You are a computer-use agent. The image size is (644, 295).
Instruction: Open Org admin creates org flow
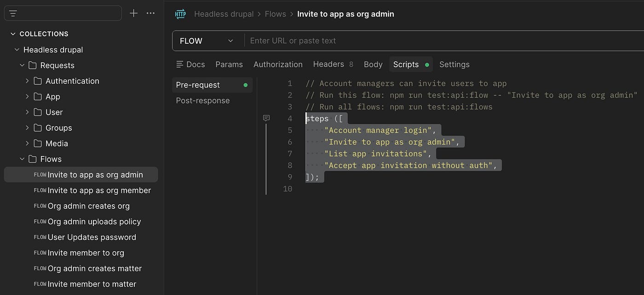tap(81, 206)
